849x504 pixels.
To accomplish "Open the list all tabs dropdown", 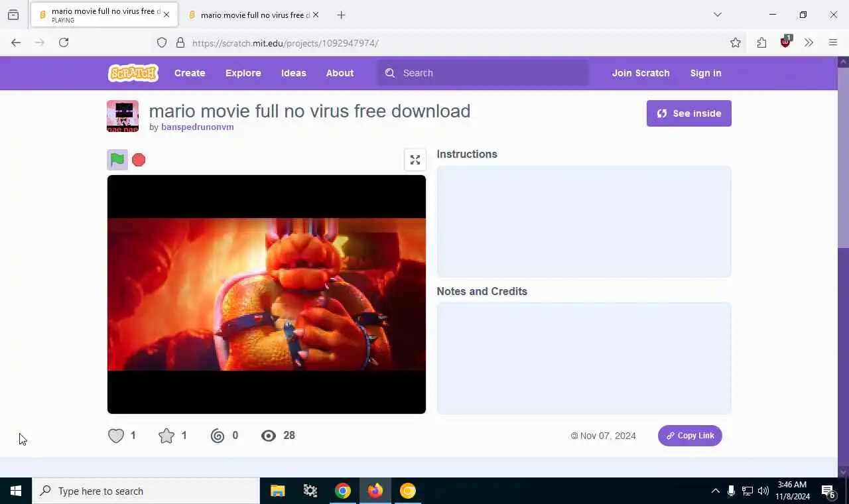I will coord(717,15).
